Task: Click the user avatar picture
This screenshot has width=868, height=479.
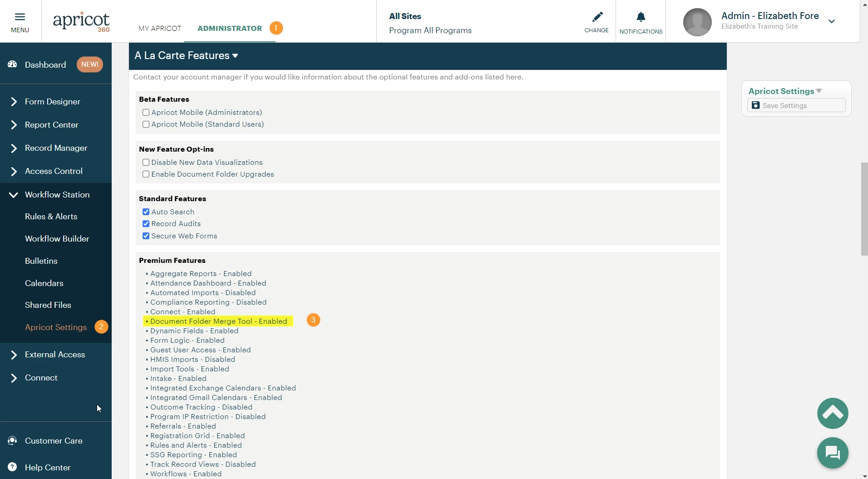Action: 697,22
